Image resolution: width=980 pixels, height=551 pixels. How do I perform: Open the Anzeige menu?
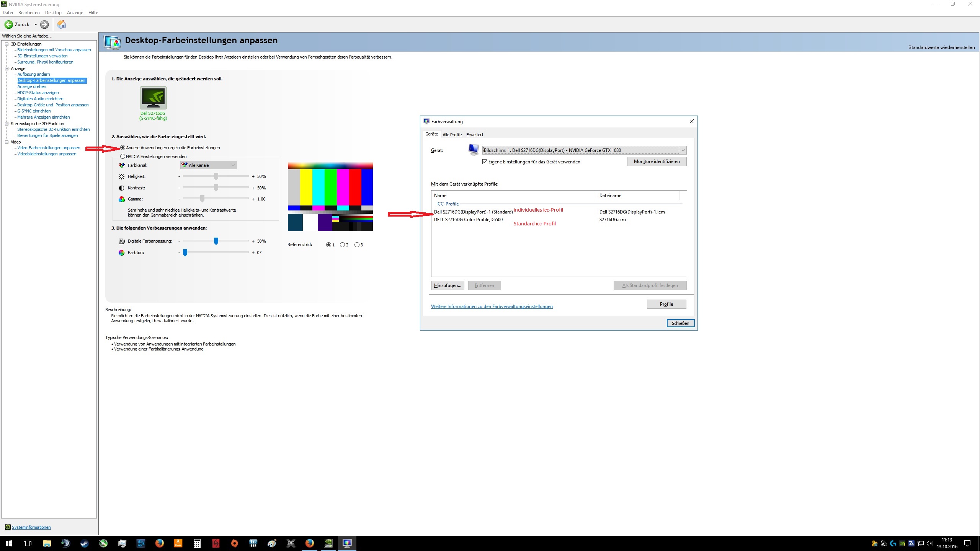[x=75, y=13]
